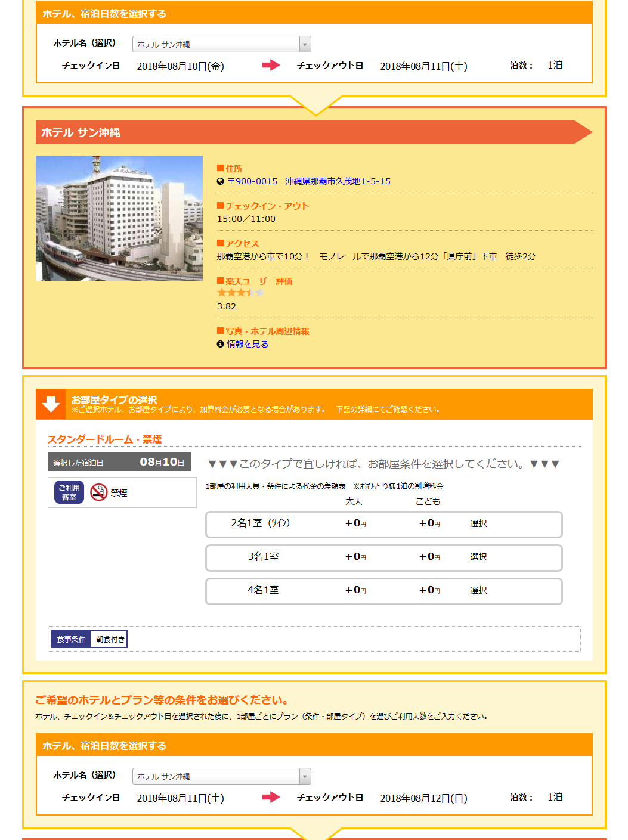Click the white down arrow icon beside お部屋タイプの選択

pyautogui.click(x=51, y=404)
